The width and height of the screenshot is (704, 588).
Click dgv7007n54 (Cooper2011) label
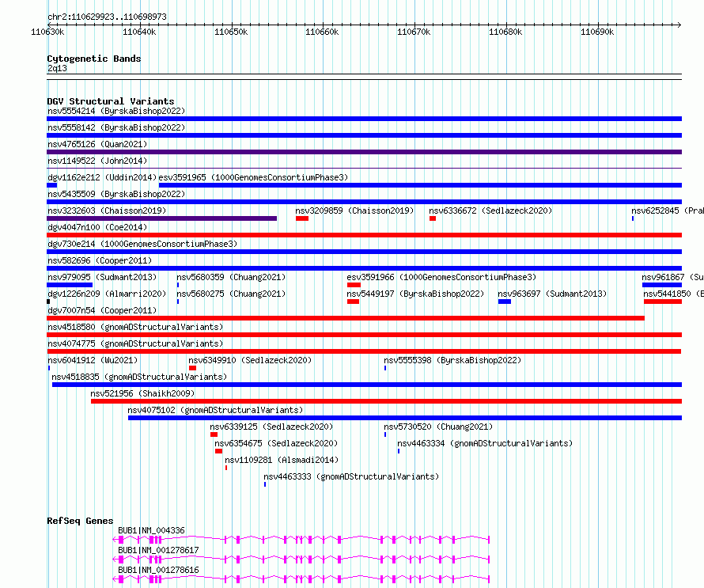click(x=102, y=310)
